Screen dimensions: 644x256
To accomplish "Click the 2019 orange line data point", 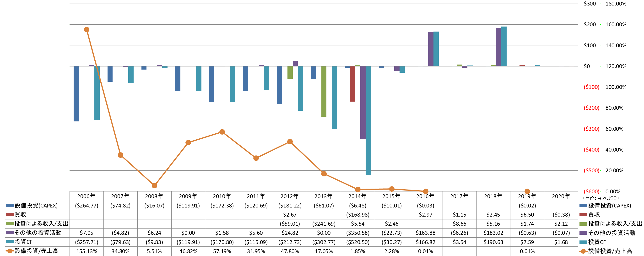I will coord(527,191).
